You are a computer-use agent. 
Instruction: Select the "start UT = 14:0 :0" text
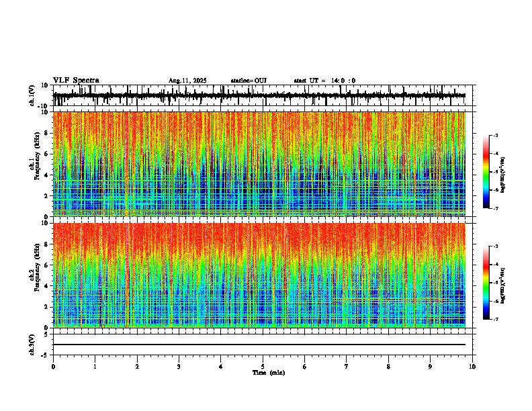coord(324,81)
